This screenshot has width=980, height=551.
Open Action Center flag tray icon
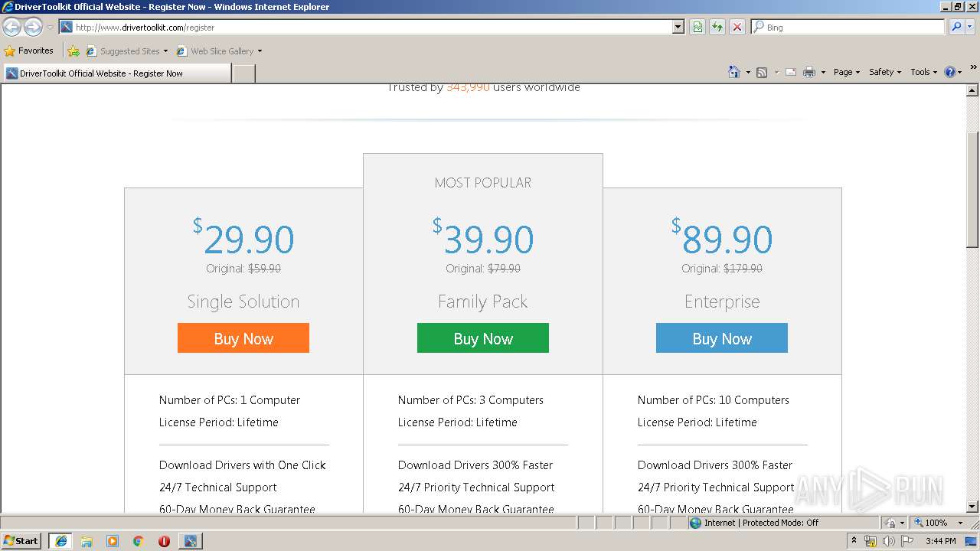(906, 541)
